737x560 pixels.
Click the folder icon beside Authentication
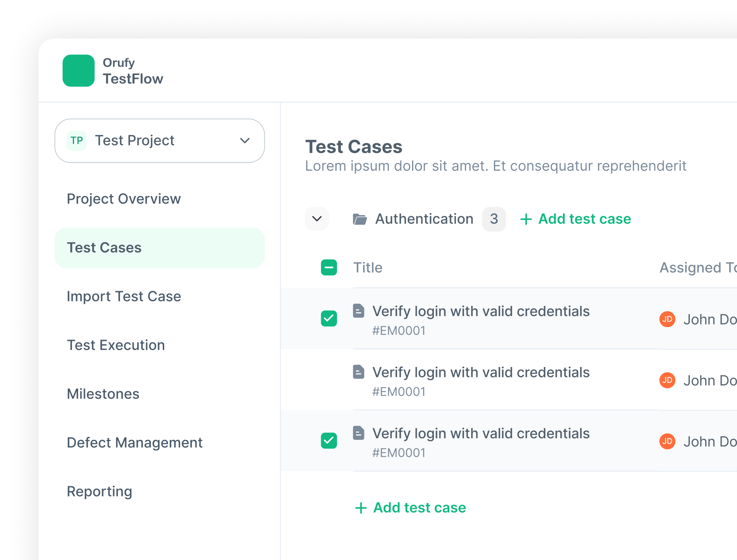point(360,219)
